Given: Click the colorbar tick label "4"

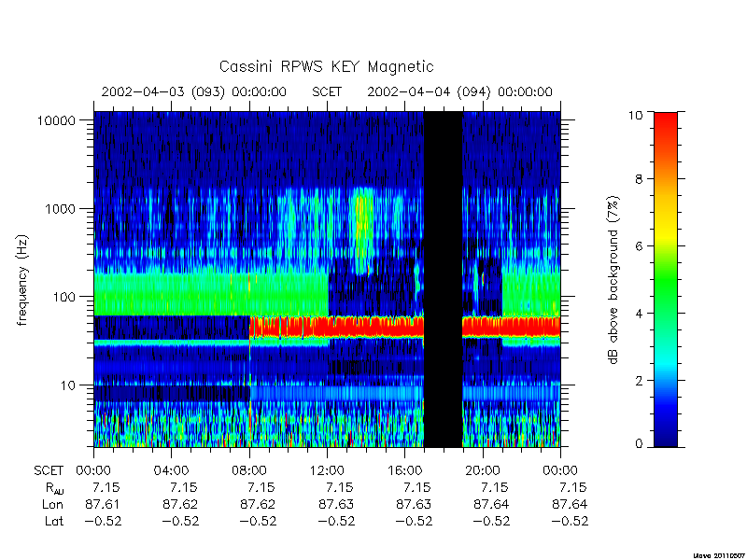Looking at the screenshot, I should [639, 314].
